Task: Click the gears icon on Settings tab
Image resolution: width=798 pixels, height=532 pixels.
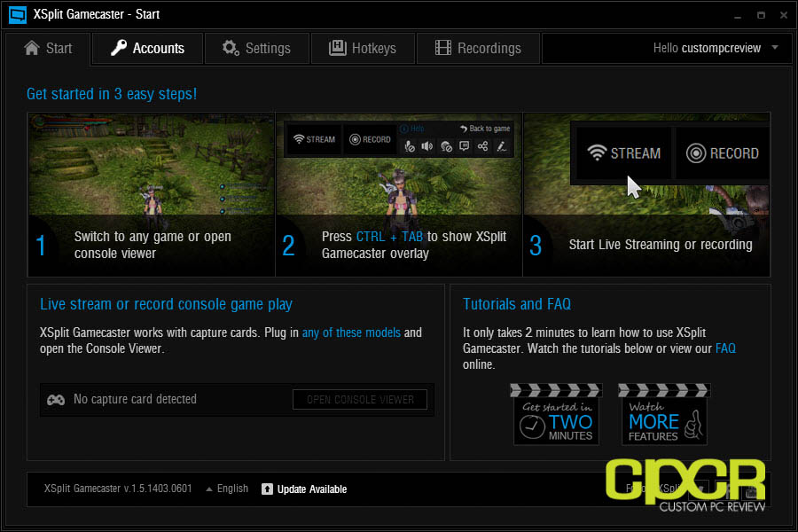Action: pyautogui.click(x=231, y=48)
